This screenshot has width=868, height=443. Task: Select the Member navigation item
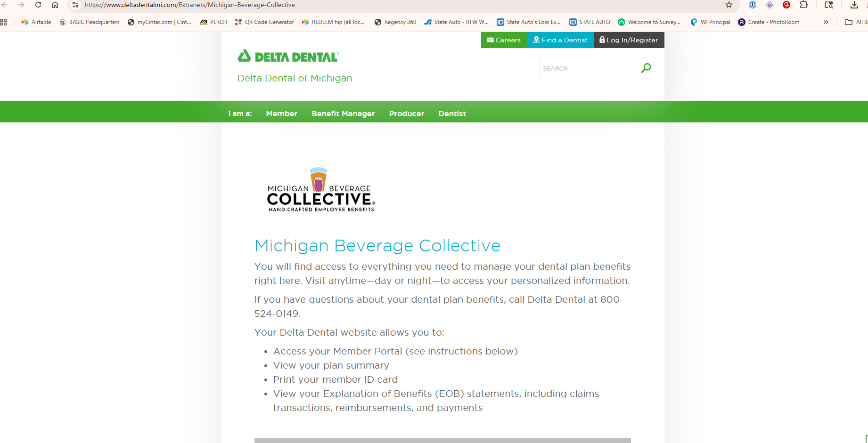281,113
